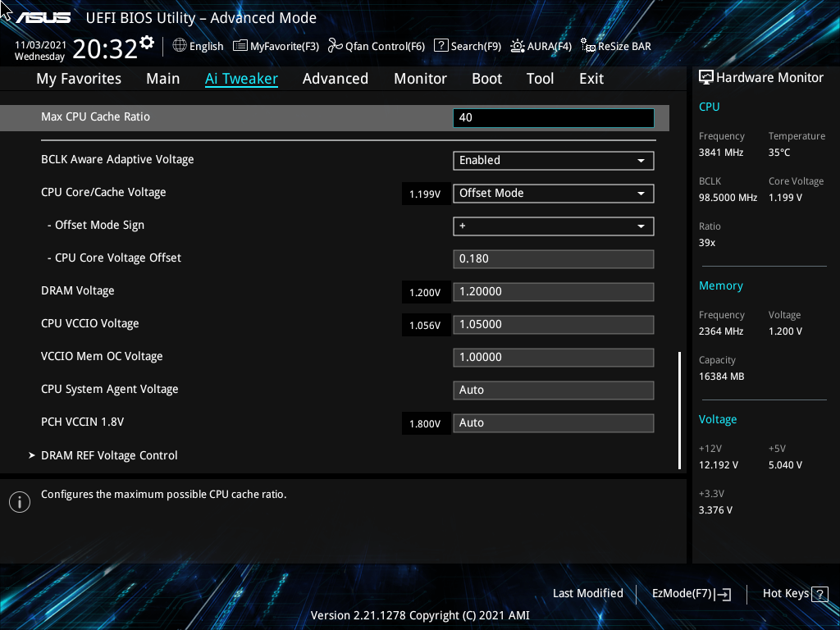Click Max CPU Cache Ratio field
This screenshot has width=840, height=630.
(x=554, y=118)
